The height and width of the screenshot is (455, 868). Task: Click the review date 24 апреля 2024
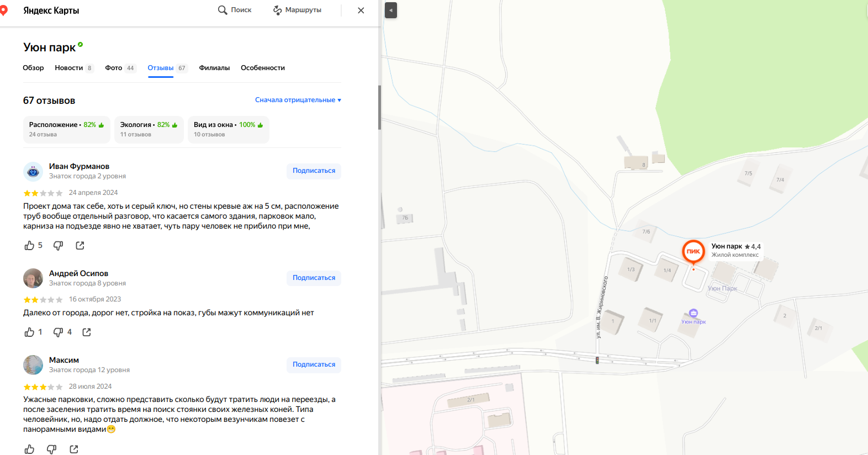click(x=93, y=193)
